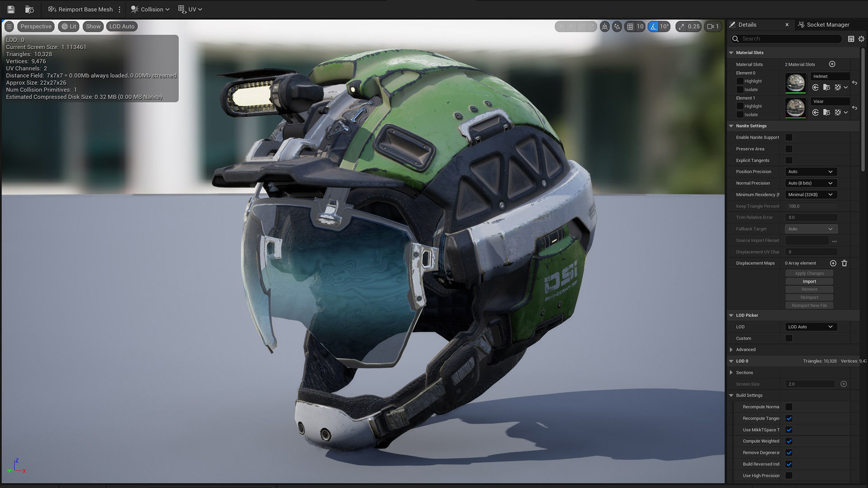The image size is (868, 488).
Task: Open Minimum Residency dropdown
Action: click(811, 195)
